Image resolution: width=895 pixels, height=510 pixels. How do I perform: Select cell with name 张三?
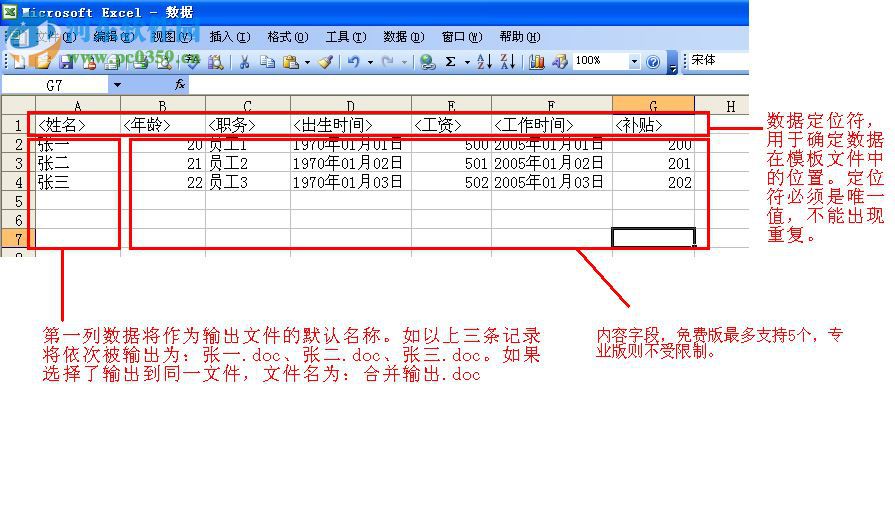pyautogui.click(x=78, y=182)
